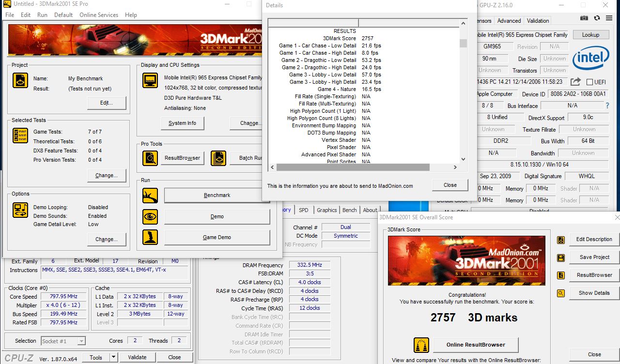Switch to the Bench tab in CPU-Z
This screenshot has width=620, height=364.
[x=349, y=210]
